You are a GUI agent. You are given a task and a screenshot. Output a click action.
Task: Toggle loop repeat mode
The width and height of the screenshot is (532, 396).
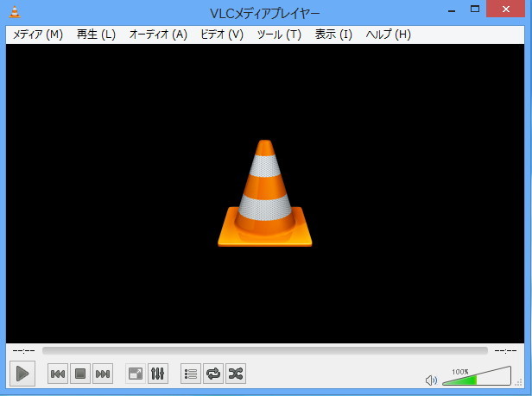(x=213, y=374)
